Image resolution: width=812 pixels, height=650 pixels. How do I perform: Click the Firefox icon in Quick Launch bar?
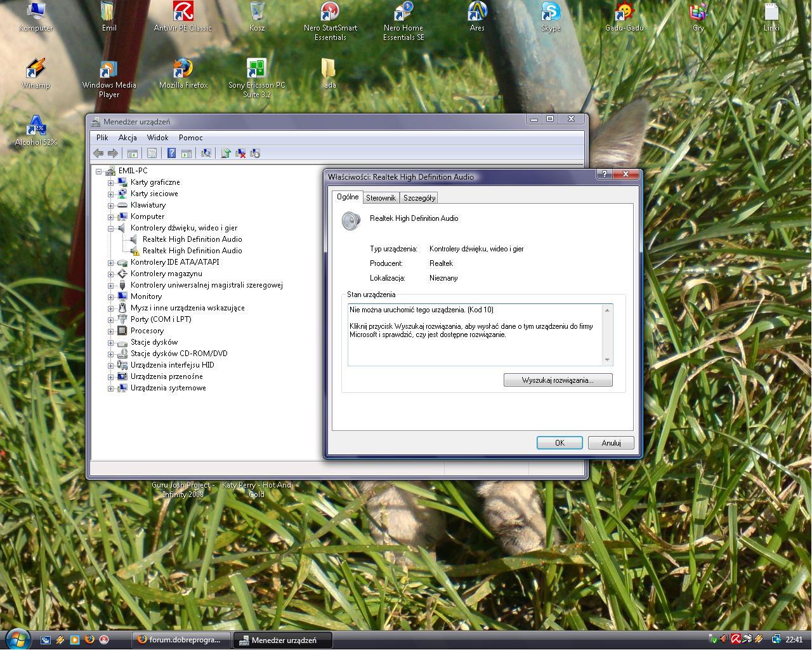pos(89,640)
